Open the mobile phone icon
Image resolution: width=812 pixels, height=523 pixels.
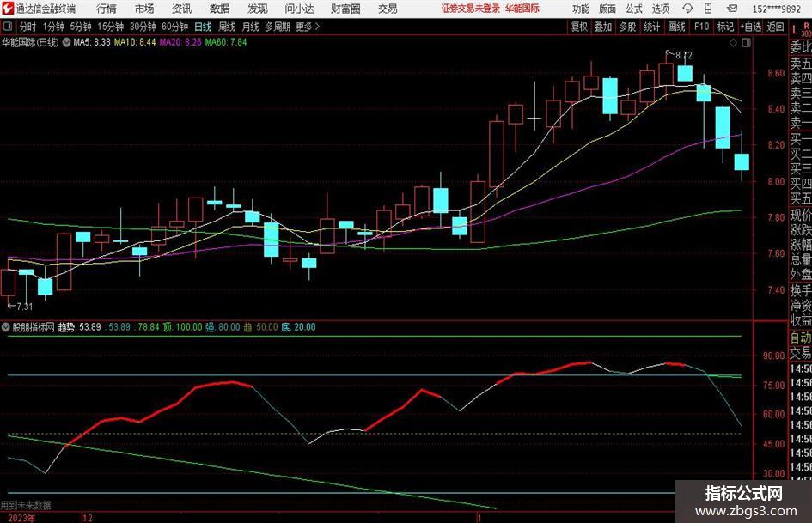point(708,9)
